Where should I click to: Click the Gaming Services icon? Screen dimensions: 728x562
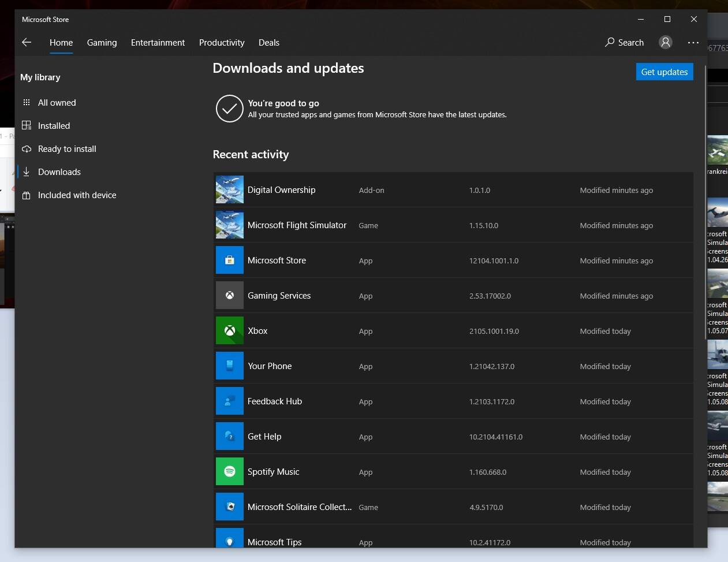pos(229,296)
